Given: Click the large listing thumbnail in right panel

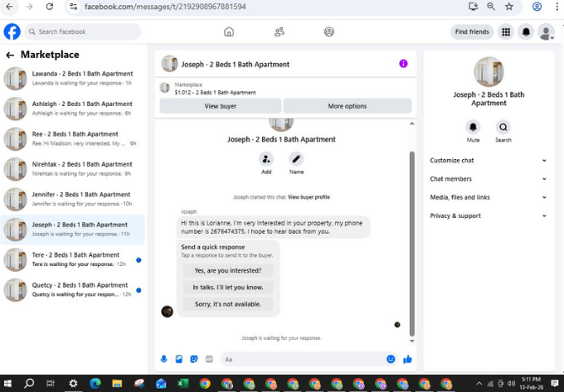Looking at the screenshot, I should (489, 71).
